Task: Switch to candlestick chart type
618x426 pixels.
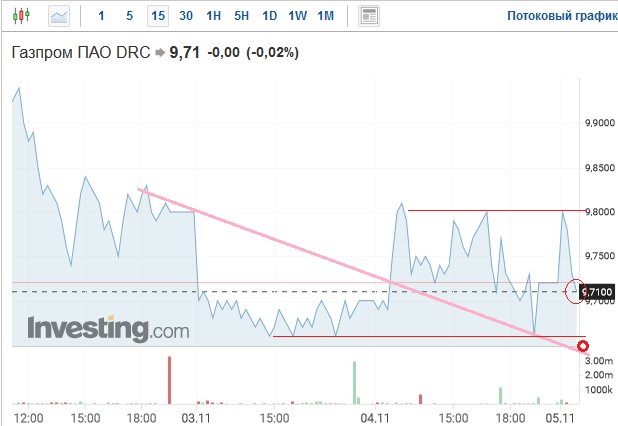Action: tap(21, 16)
